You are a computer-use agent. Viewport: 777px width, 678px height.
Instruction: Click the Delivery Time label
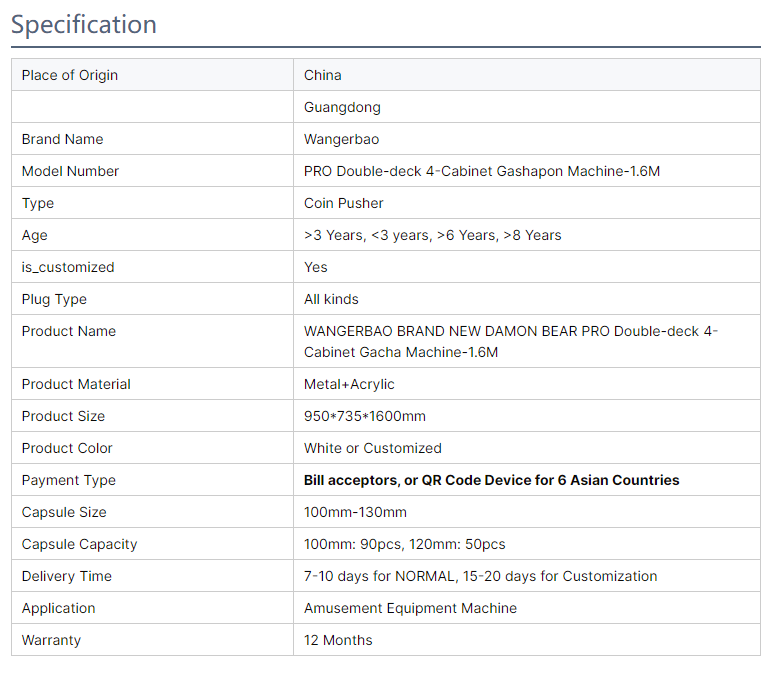point(67,576)
